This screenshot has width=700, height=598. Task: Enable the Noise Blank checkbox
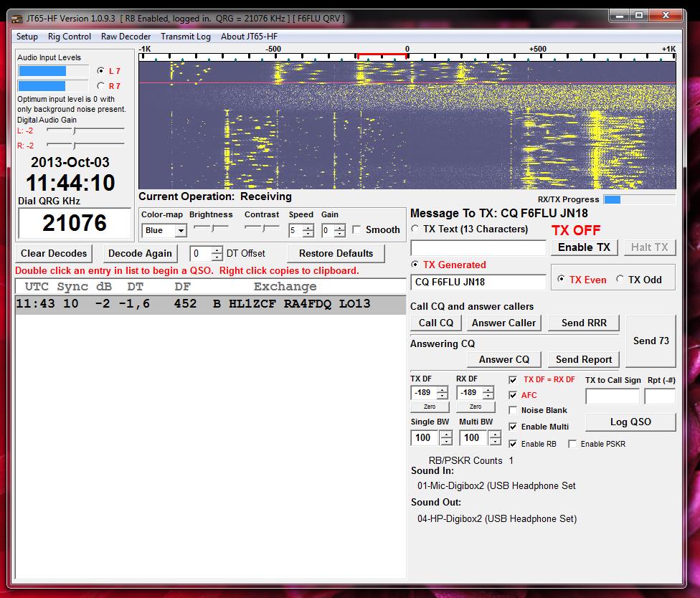pos(513,410)
